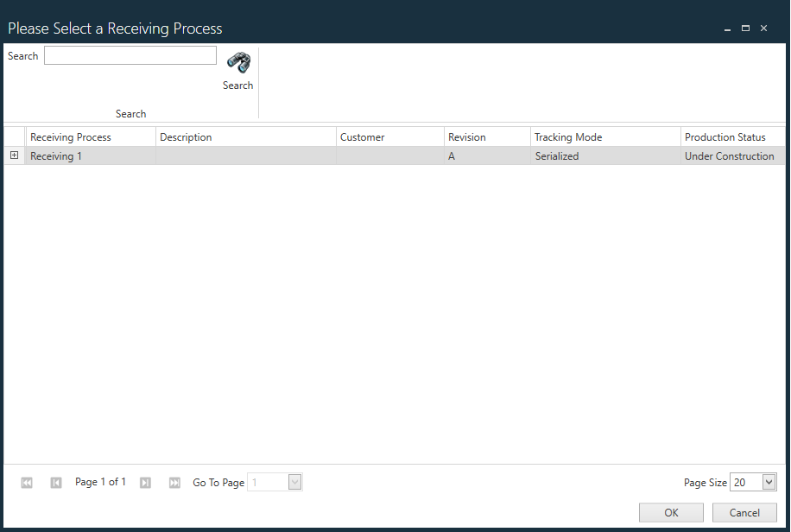Maximize the receiving process dialog
The width and height of the screenshot is (791, 532).
click(x=745, y=28)
